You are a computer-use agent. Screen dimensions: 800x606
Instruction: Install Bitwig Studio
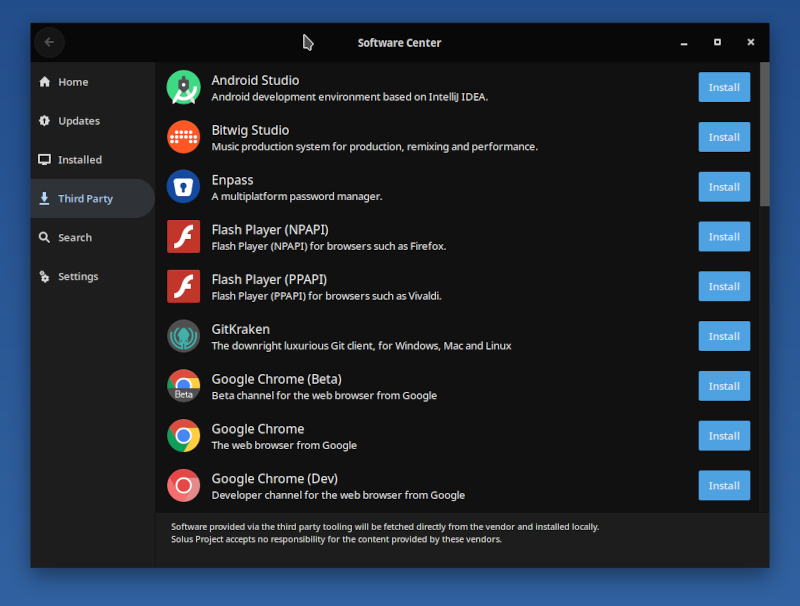[724, 137]
